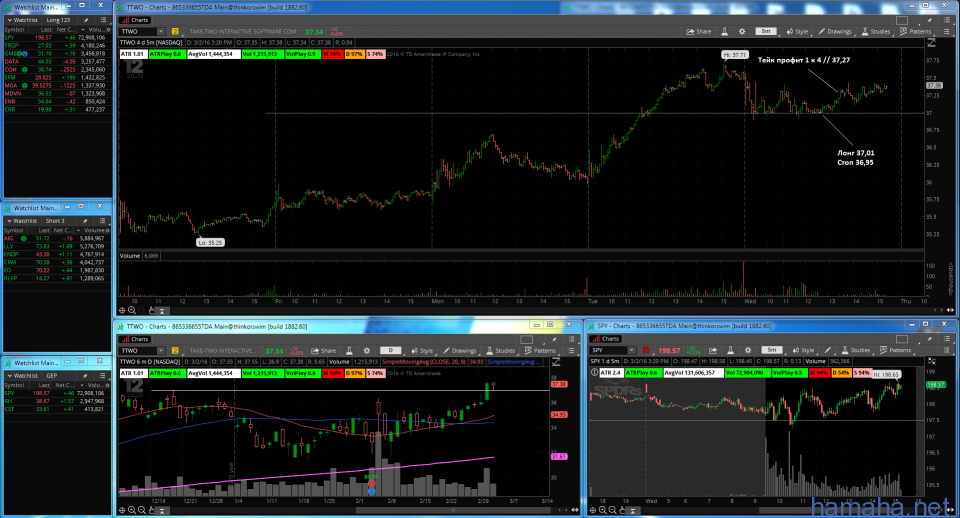Open D timeframe selector in TTWO daily chart
Viewport: 960px width, 518px height.
point(391,351)
